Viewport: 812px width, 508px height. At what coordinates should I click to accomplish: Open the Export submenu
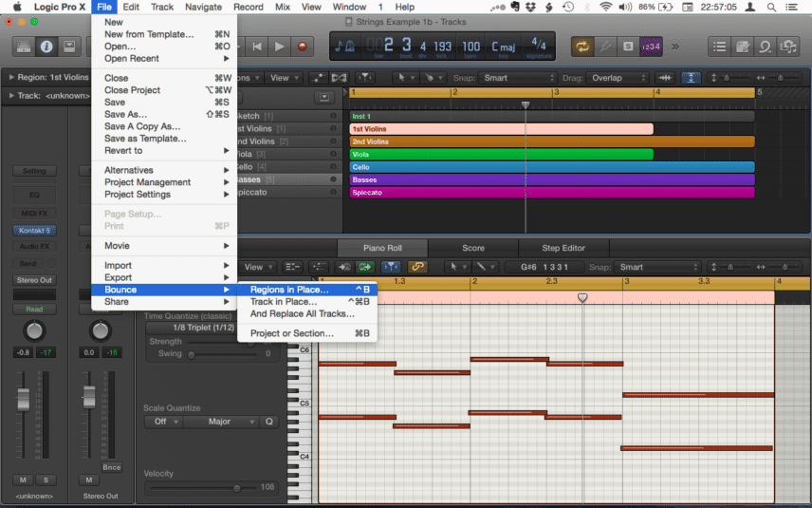point(164,277)
